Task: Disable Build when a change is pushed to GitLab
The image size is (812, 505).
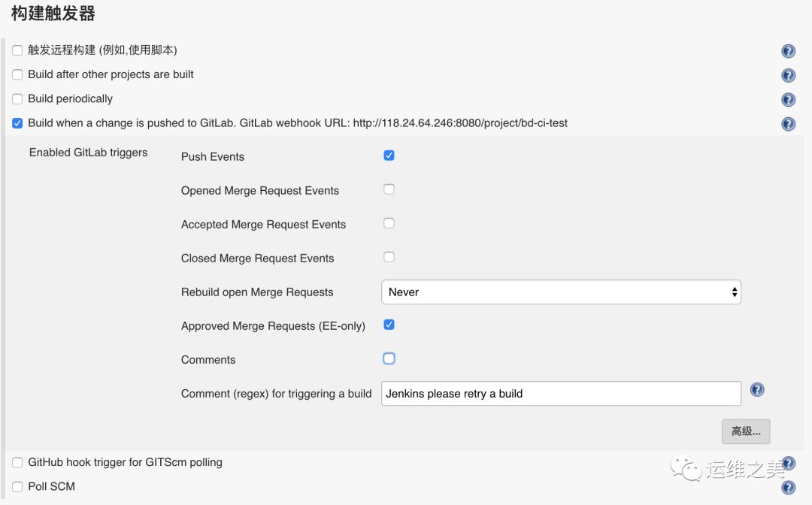Action: tap(17, 123)
